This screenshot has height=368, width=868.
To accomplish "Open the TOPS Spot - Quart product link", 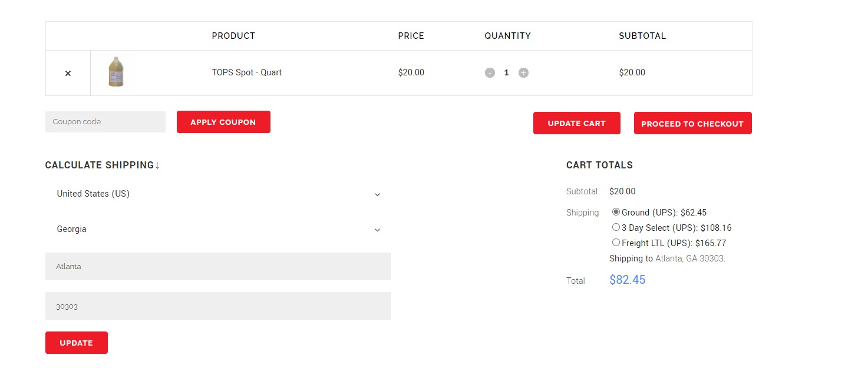I will point(247,73).
